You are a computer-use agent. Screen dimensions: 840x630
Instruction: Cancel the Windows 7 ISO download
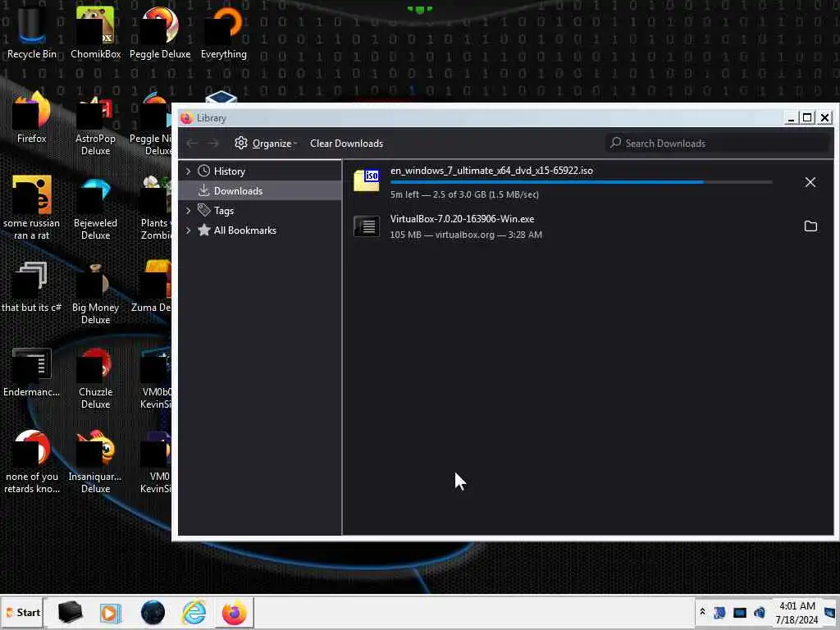810,182
